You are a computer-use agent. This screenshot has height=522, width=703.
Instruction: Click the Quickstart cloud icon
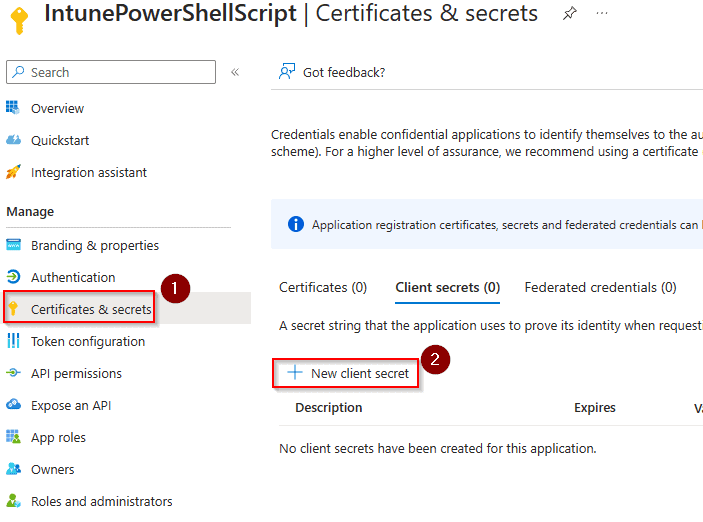(13, 140)
